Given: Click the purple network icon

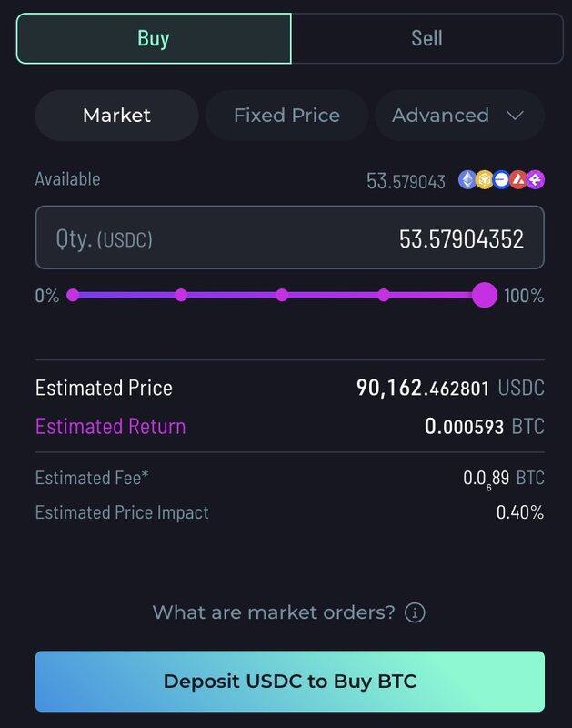Looking at the screenshot, I should click(x=535, y=180).
